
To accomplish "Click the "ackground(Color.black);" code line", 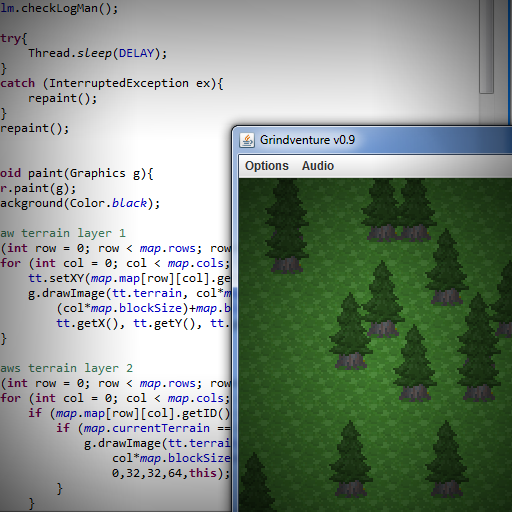I will [80, 203].
